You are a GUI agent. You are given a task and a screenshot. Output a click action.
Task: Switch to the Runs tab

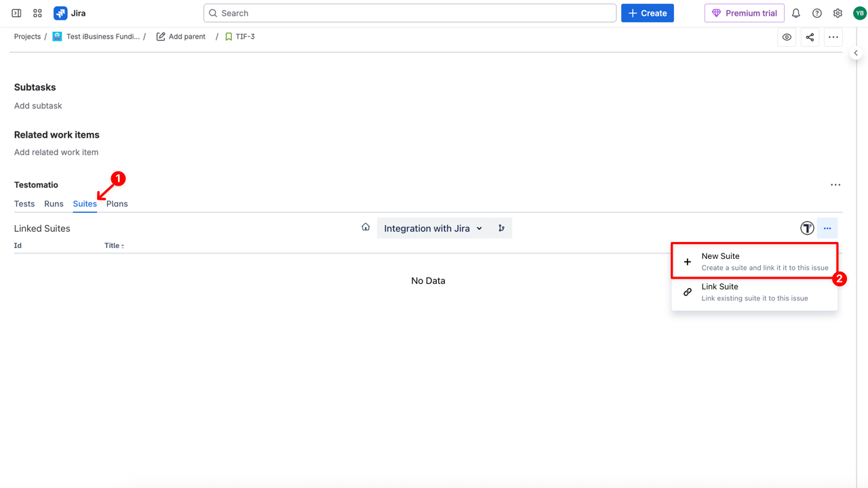click(x=54, y=204)
